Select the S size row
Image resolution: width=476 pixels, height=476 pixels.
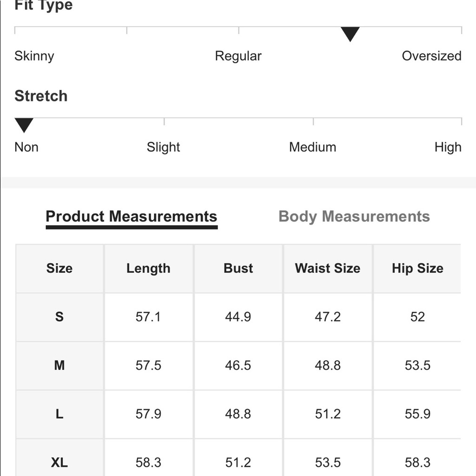pyautogui.click(x=59, y=317)
